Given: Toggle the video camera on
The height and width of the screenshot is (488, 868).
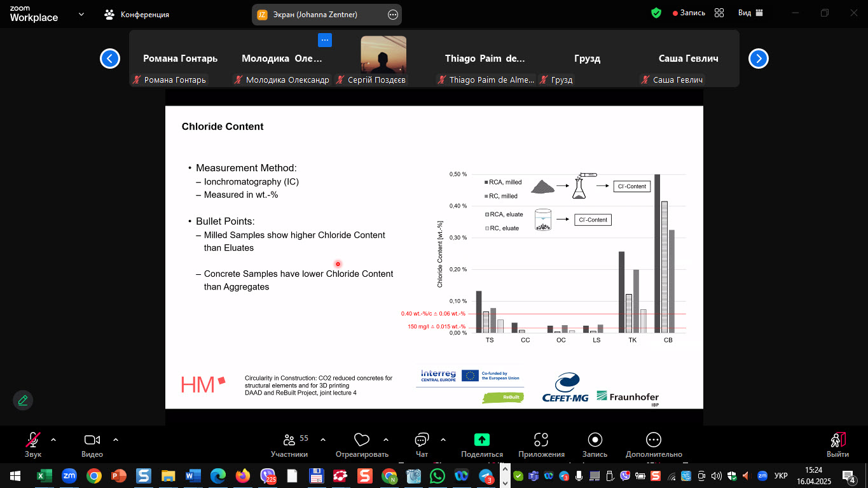Looking at the screenshot, I should [x=92, y=444].
